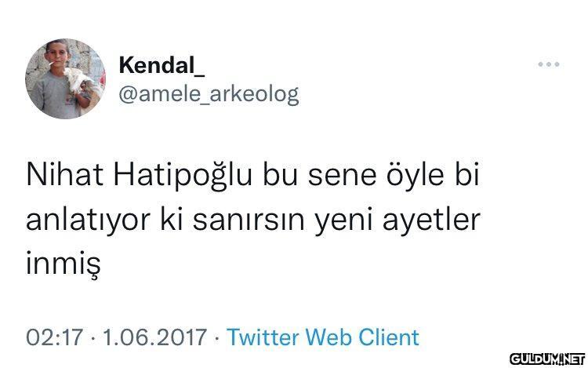Image resolution: width=588 pixels, height=368 pixels.
Task: Click the middle dot of the options icon
Action: click(549, 64)
